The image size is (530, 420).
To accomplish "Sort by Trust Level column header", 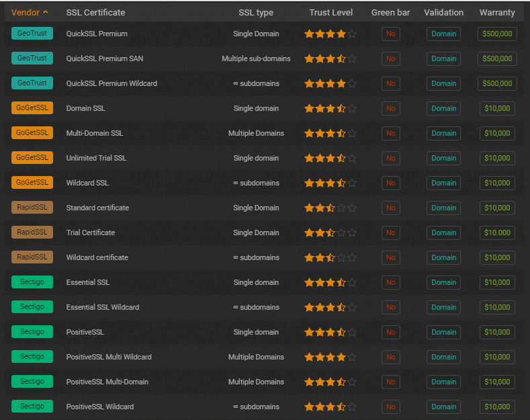I will [x=331, y=13].
